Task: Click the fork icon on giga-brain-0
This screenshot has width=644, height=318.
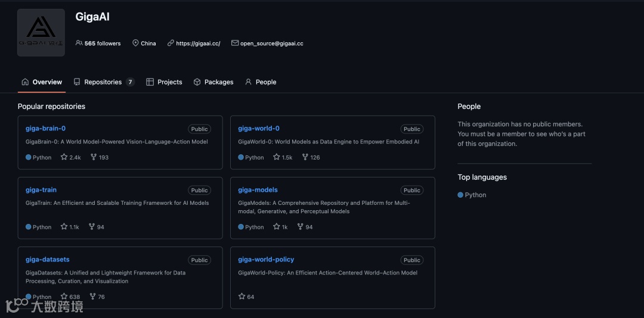Action: [93, 157]
